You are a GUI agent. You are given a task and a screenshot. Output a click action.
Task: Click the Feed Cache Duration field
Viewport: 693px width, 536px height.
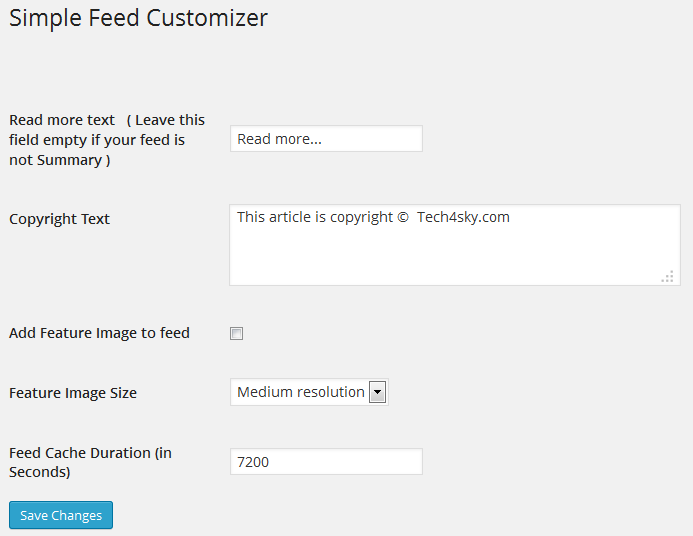tap(326, 462)
